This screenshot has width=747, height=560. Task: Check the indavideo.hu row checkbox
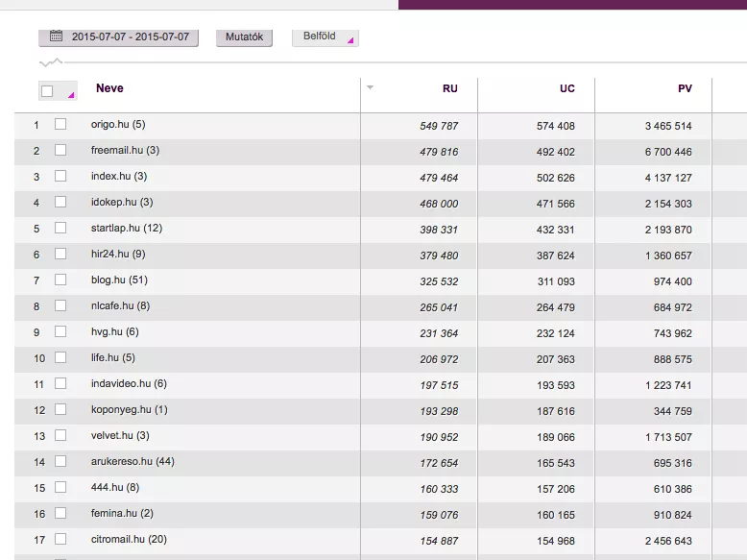coord(60,383)
